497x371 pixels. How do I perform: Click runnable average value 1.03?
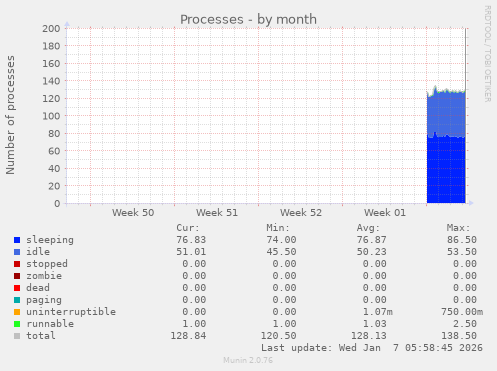pyautogui.click(x=374, y=324)
